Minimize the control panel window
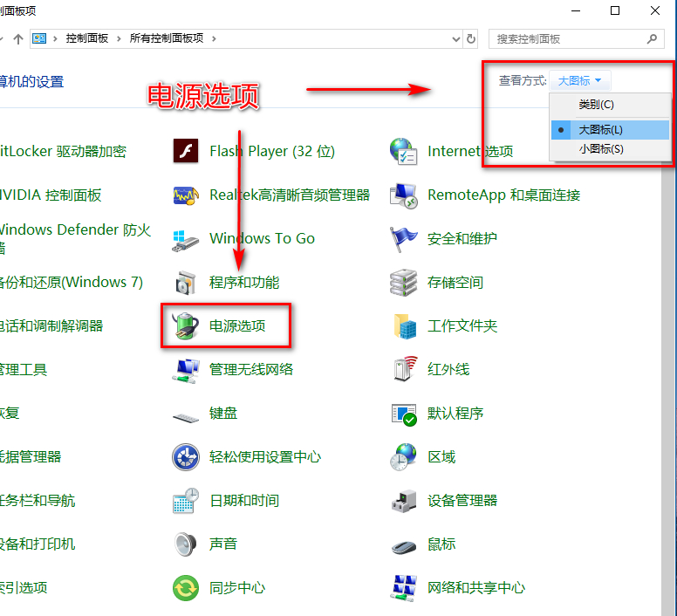Image resolution: width=677 pixels, height=616 pixels. coord(576,10)
